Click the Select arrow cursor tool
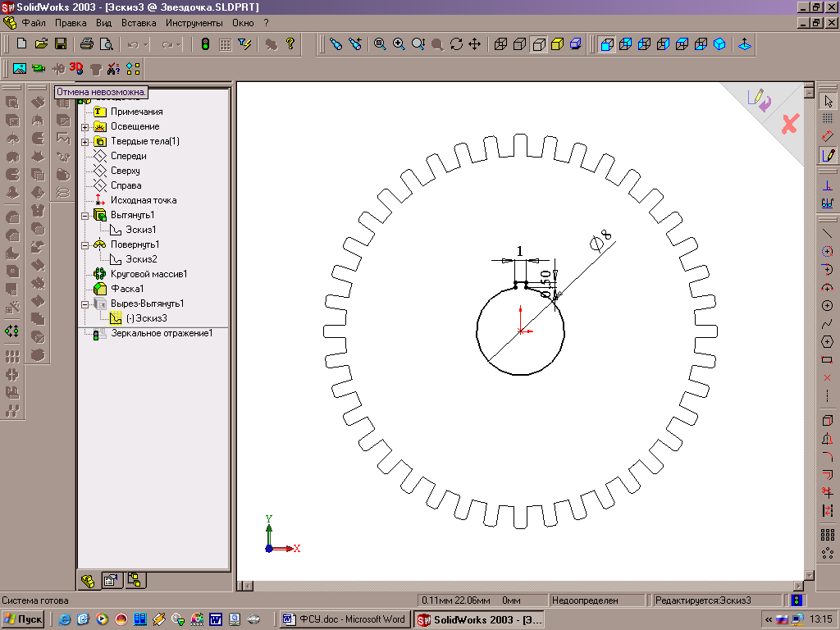Viewport: 840px width, 630px height. point(828,101)
